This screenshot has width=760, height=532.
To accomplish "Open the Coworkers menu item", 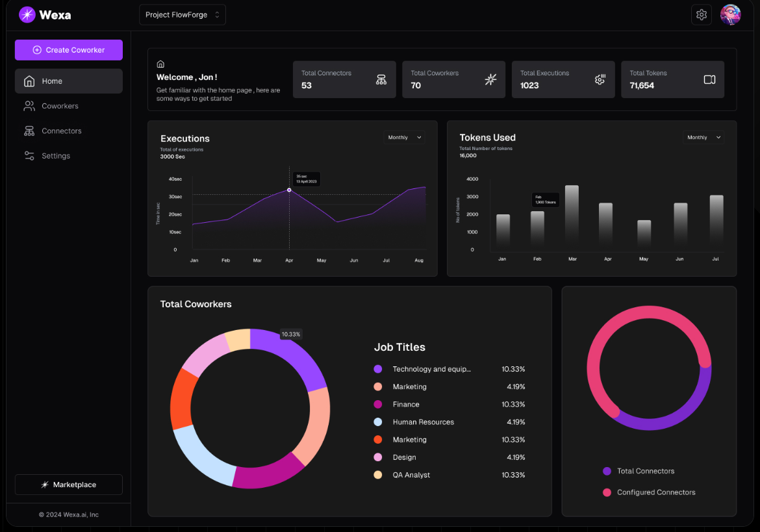I will tap(68, 106).
